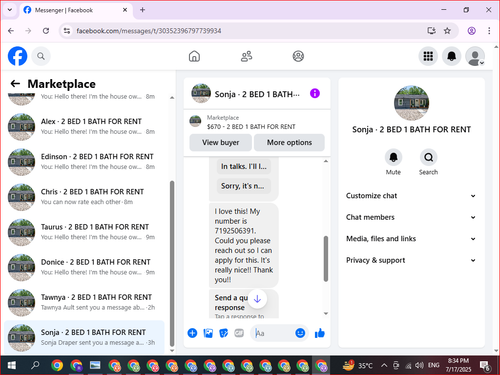Open the Groups icon in top navigation
This screenshot has width=500, height=375.
click(298, 56)
